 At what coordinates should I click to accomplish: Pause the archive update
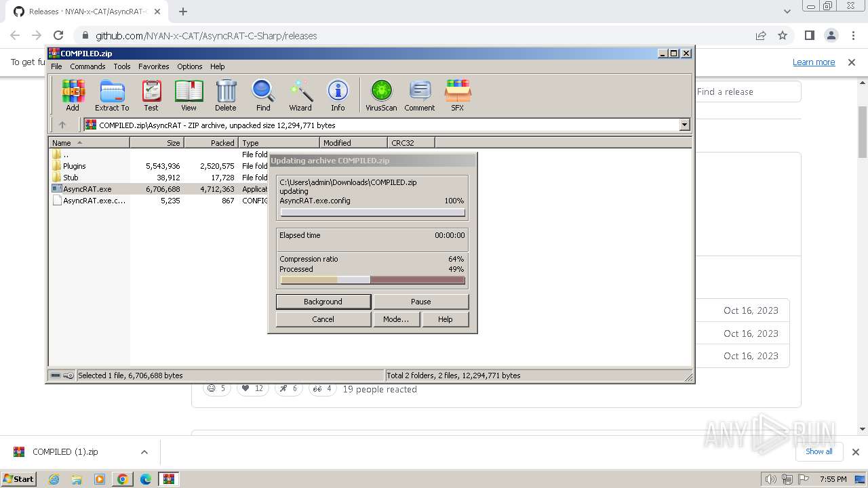pyautogui.click(x=420, y=302)
